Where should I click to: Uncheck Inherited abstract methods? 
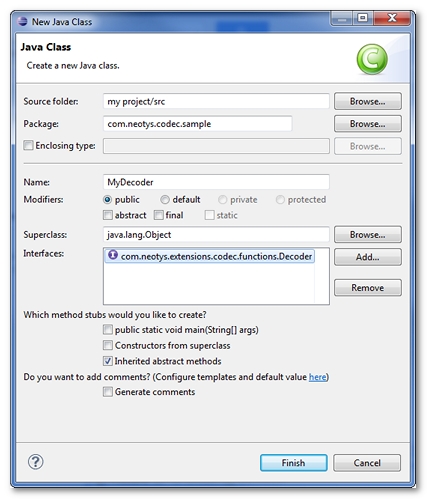[108, 361]
